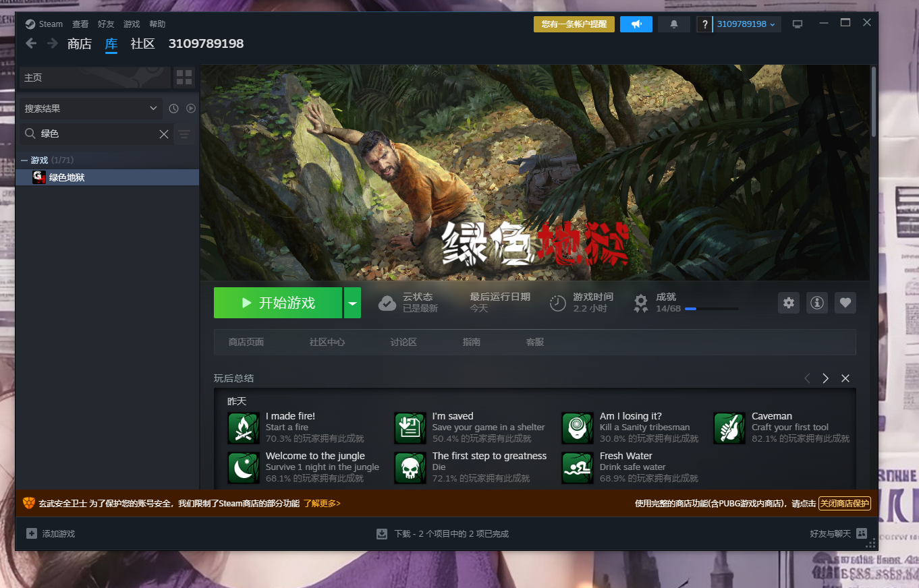Image resolution: width=919 pixels, height=588 pixels.
Task: Open launch options arrow beside 开始游戏
Action: 352,303
